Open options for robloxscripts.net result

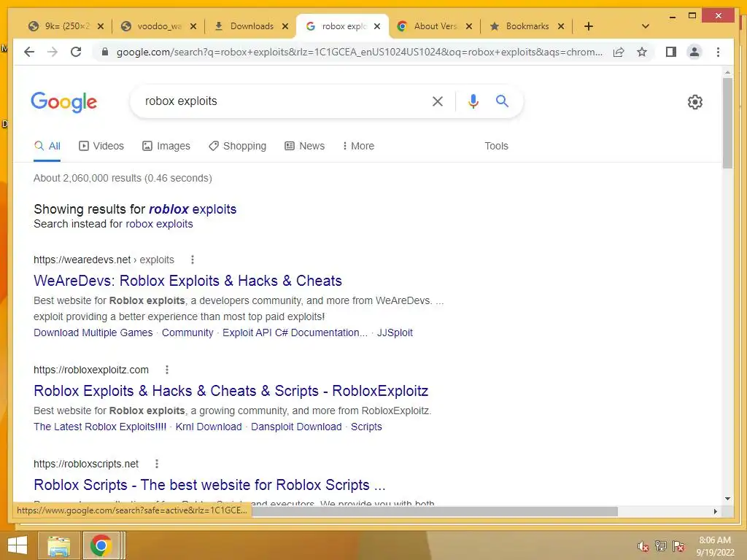point(157,463)
